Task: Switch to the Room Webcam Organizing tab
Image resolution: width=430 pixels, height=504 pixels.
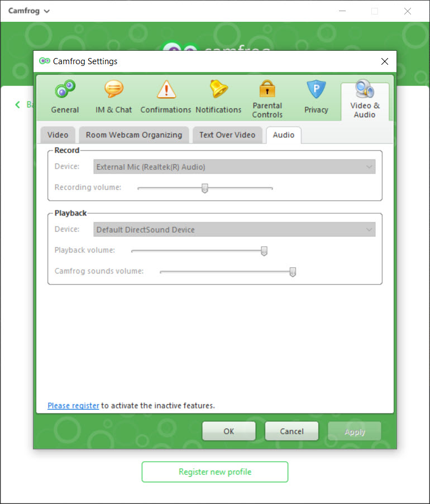Action: click(134, 135)
